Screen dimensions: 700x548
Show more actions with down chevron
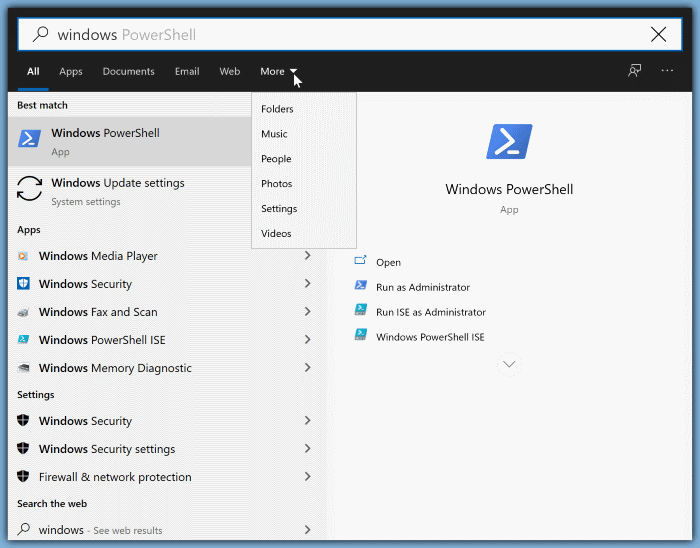coord(509,364)
